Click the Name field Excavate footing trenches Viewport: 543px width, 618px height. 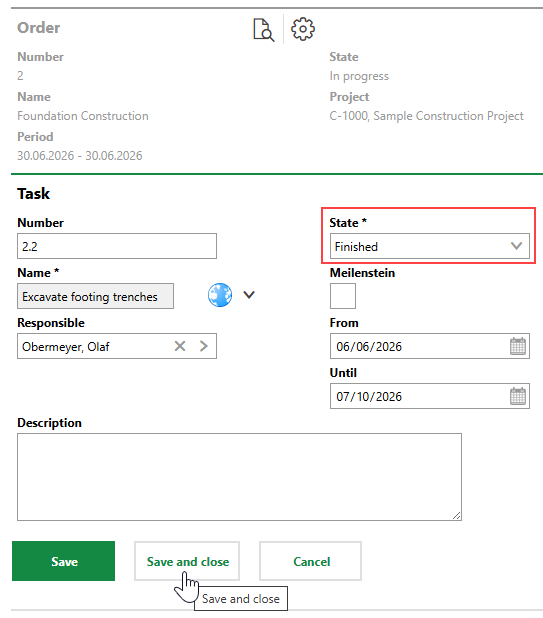(x=95, y=296)
